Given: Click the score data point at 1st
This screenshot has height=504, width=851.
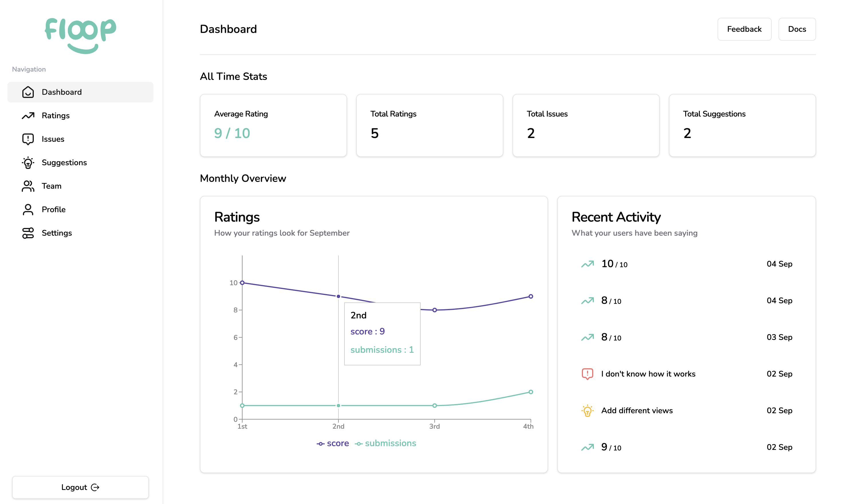Looking at the screenshot, I should (242, 283).
